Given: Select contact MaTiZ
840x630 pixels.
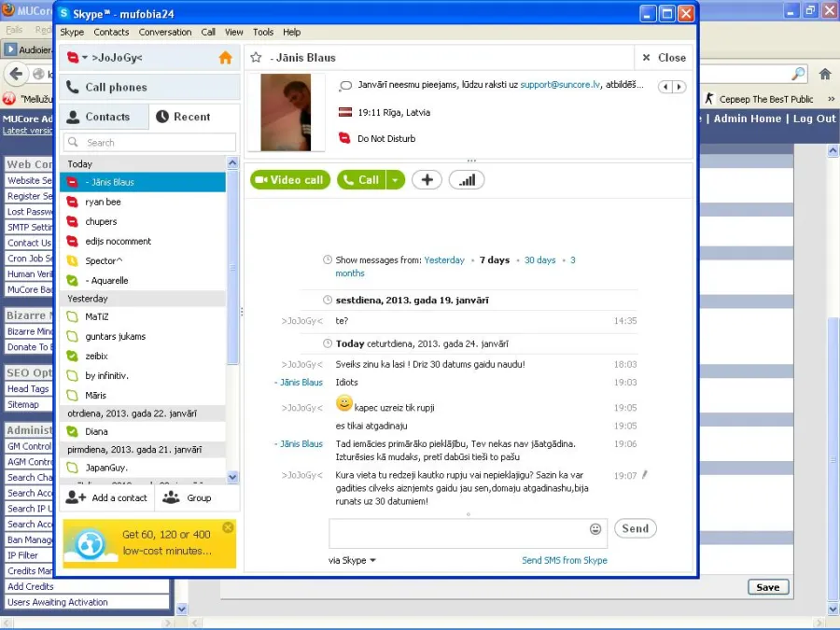Looking at the screenshot, I should 143,316.
